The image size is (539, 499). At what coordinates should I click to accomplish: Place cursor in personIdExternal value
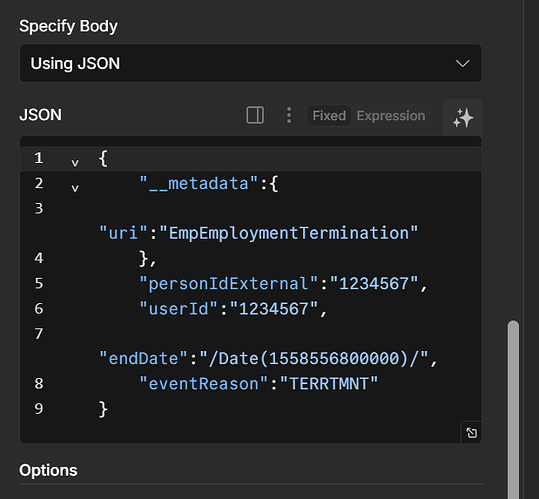tap(374, 284)
